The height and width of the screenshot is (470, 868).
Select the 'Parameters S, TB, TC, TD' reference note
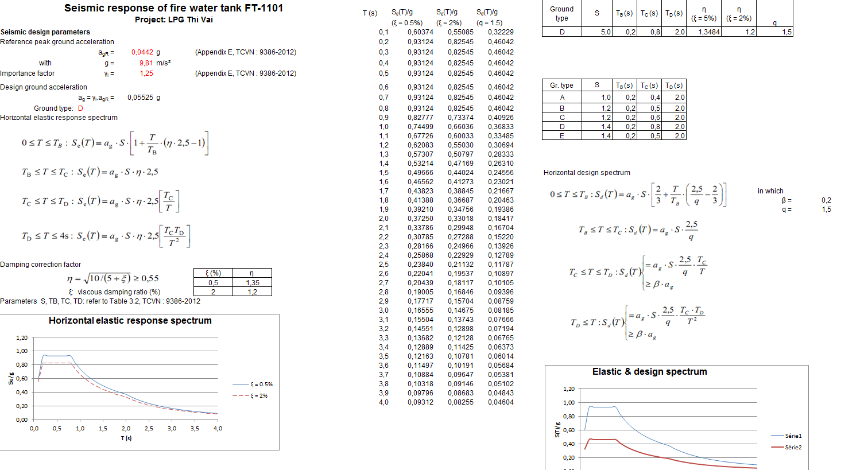(x=100, y=301)
